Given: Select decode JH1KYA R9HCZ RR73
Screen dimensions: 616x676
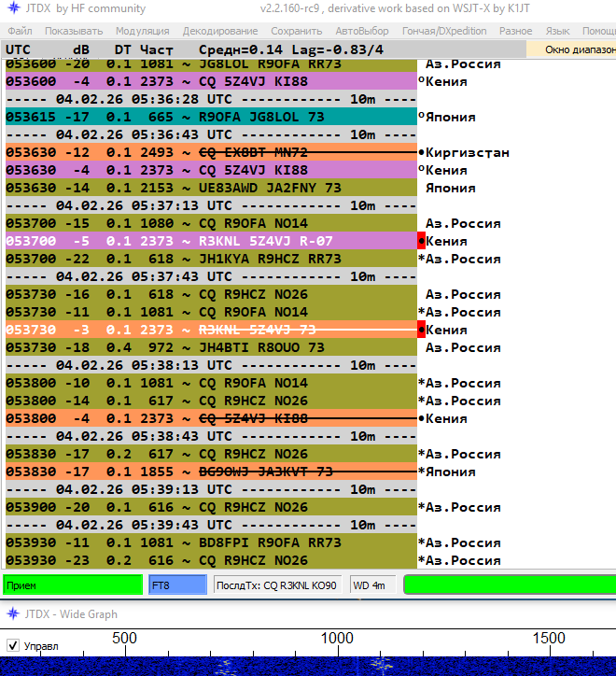Looking at the screenshot, I should click(x=211, y=259).
